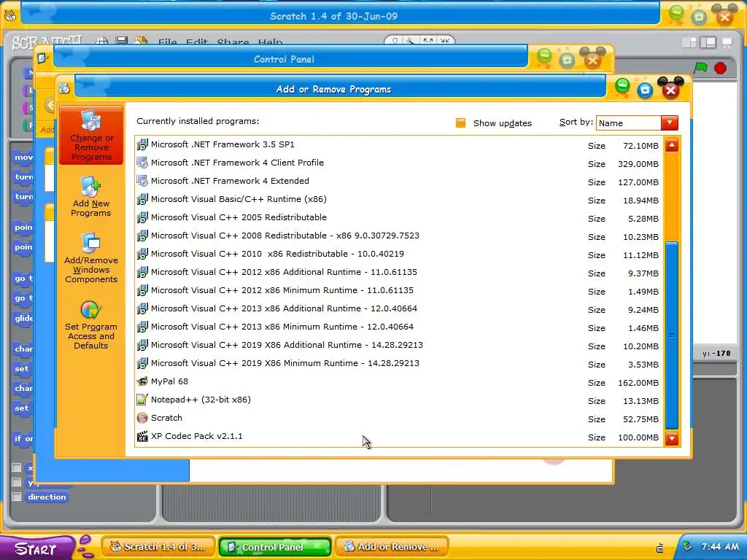Open Add New Programs section
Screen dimensions: 747x560
91,197
